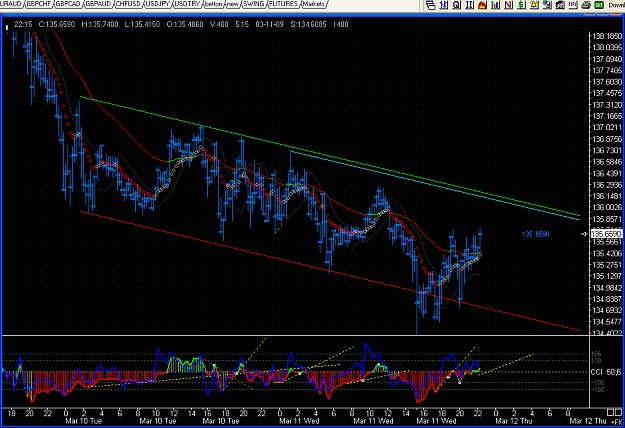The image size is (625, 428).
Task: Click the 136.0026 price axis label
Action: pos(607,207)
